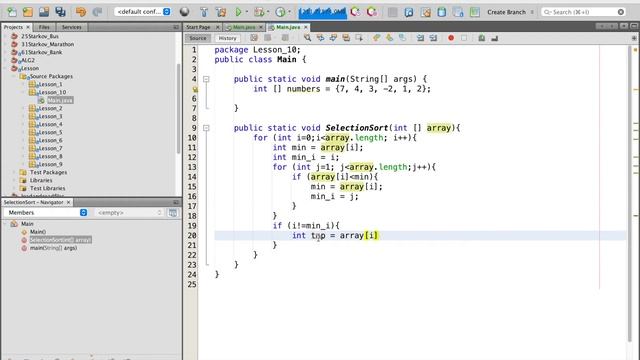Open the Start Page editor tab

click(198, 27)
